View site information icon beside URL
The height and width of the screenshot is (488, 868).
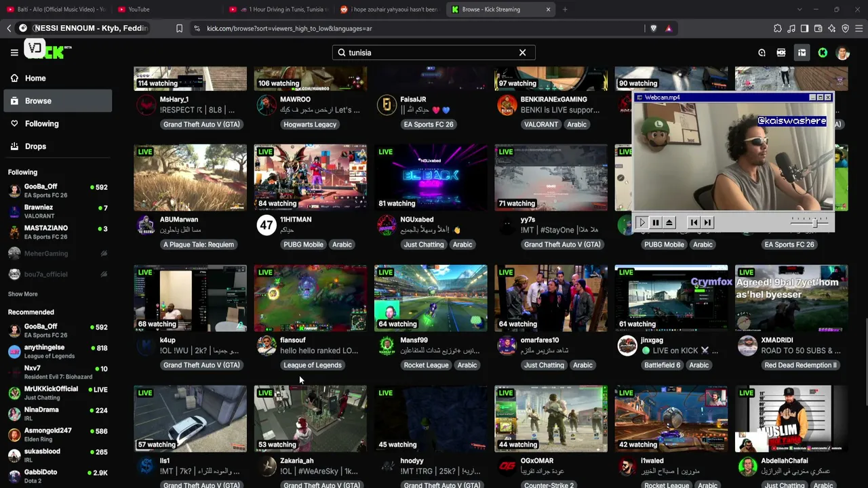pyautogui.click(x=197, y=28)
